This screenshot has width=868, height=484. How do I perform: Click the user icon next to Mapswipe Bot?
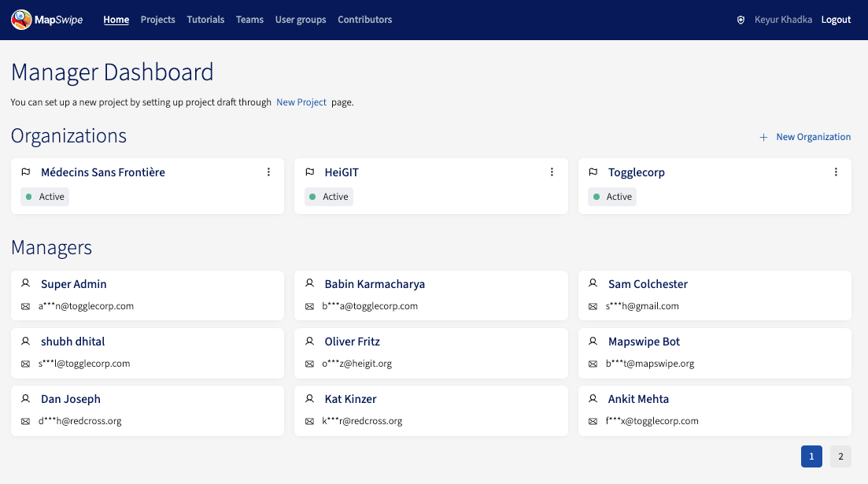click(x=593, y=341)
